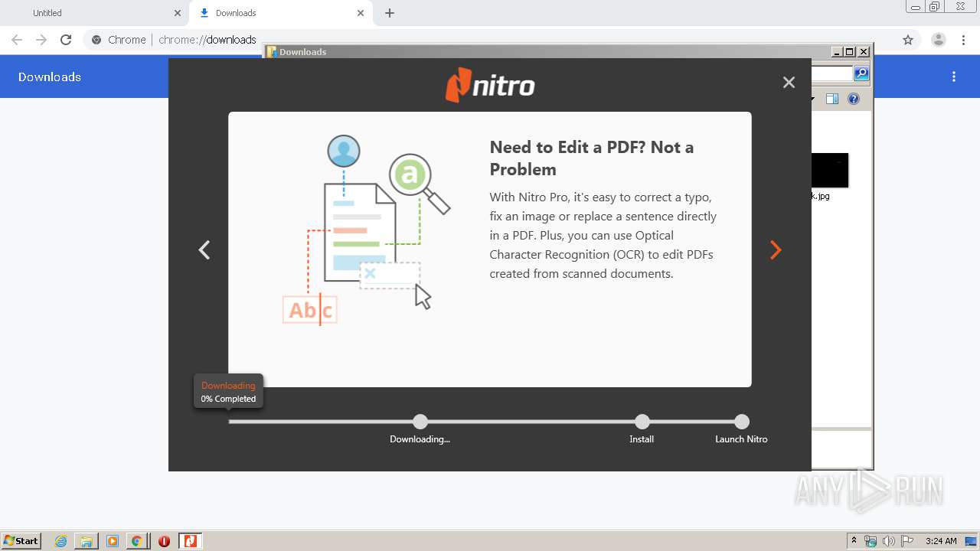Click the Need to Edit a PDF heading
Viewport: 980px width, 551px height.
[x=592, y=158]
